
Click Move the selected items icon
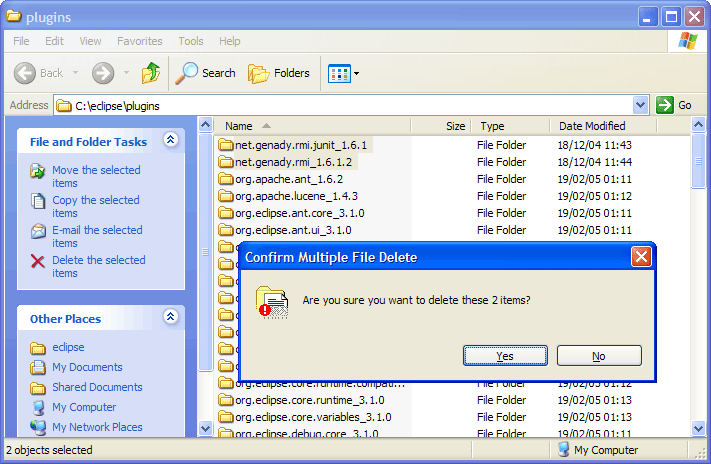[38, 171]
